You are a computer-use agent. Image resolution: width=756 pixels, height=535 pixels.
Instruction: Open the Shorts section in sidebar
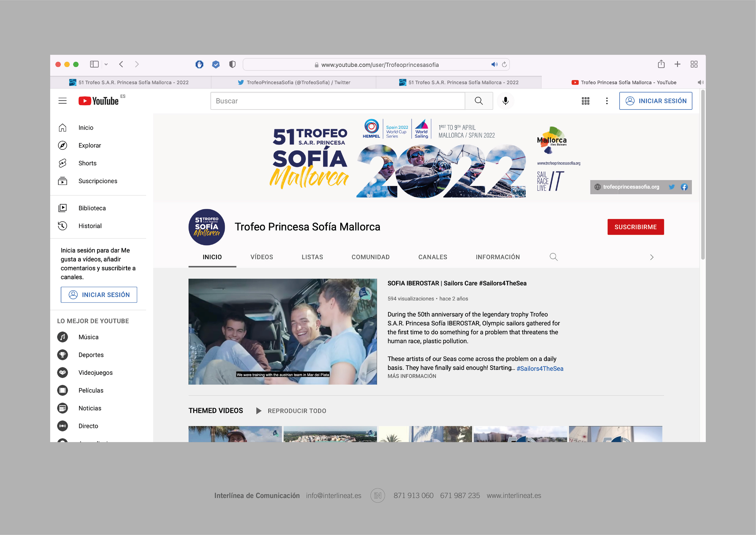click(87, 163)
